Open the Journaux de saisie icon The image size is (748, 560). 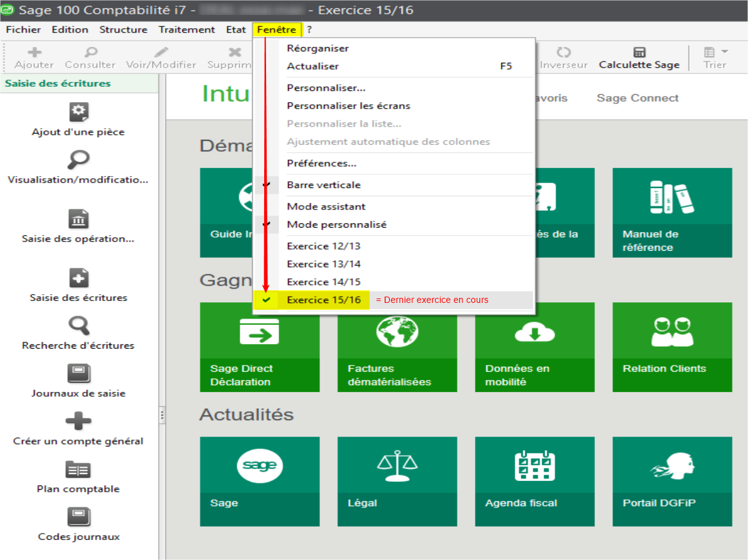(78, 374)
